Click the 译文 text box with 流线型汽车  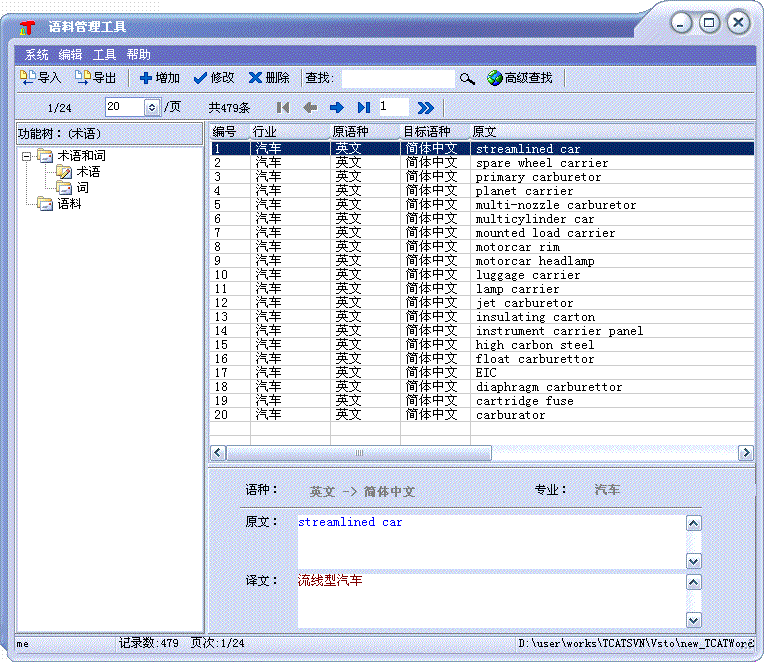492,601
